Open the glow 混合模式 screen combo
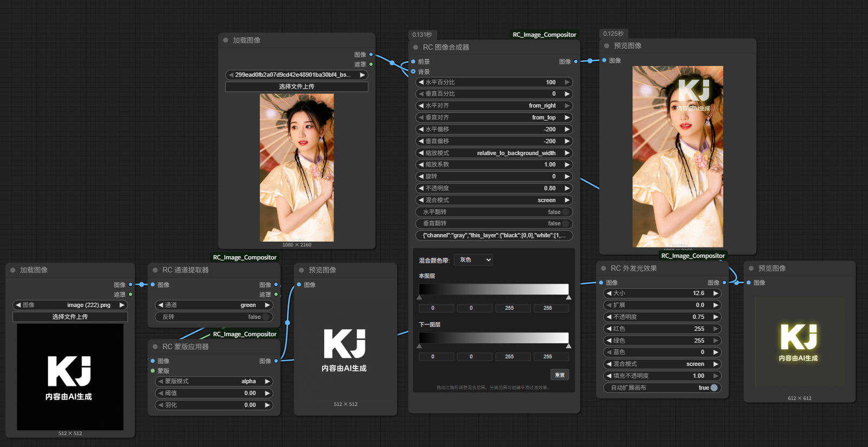The image size is (868, 447). 662,364
